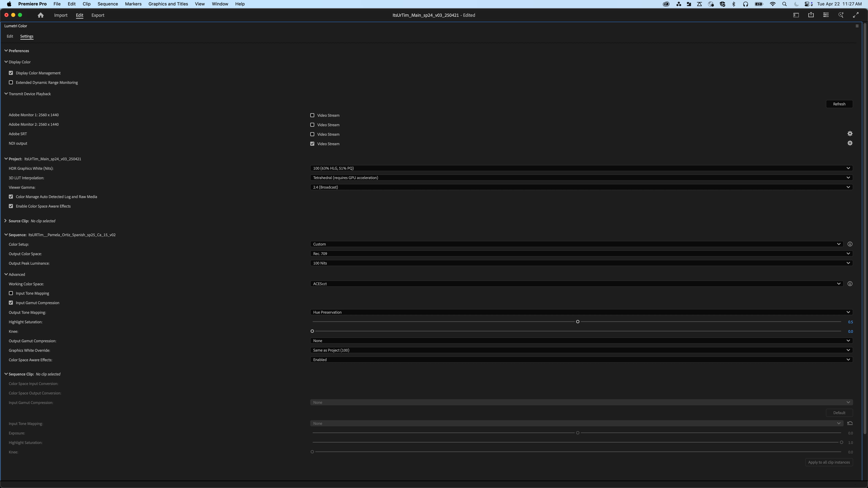Adjust the Highlight Saturation slider handle

click(578, 322)
